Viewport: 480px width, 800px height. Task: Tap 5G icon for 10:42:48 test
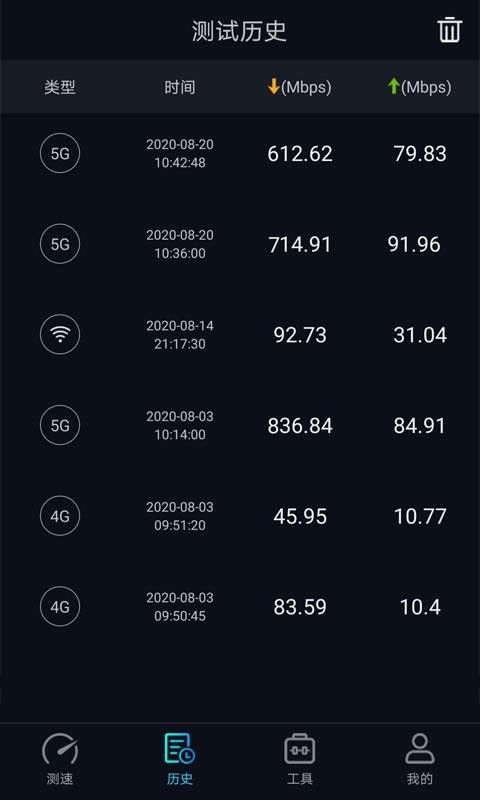[x=60, y=154]
